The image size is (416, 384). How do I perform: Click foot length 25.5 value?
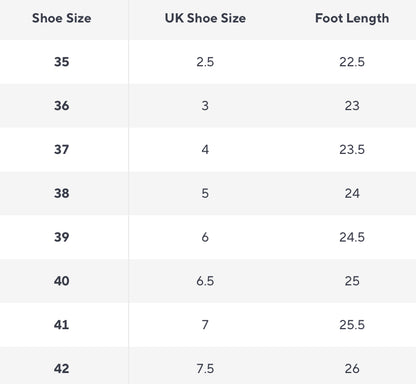352,325
